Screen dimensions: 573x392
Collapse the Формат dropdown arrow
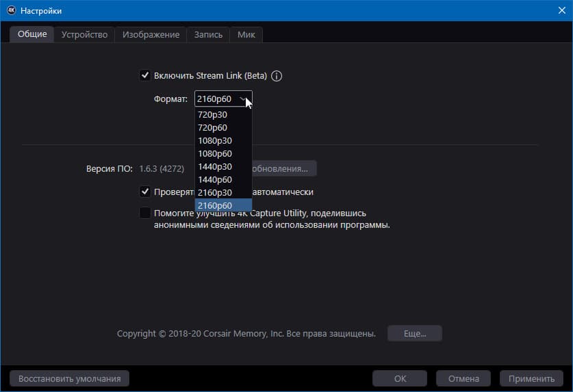click(242, 99)
